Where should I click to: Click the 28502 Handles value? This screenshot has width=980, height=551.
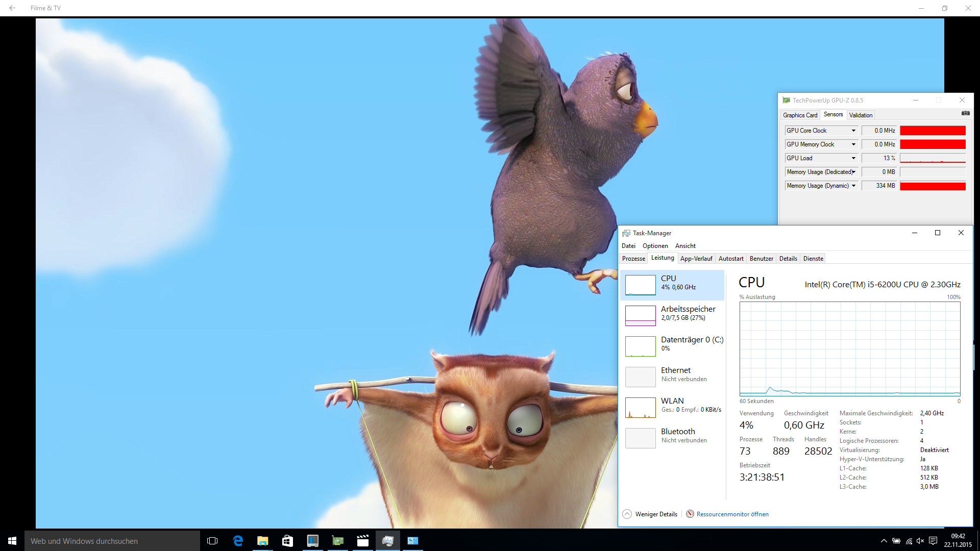(818, 451)
